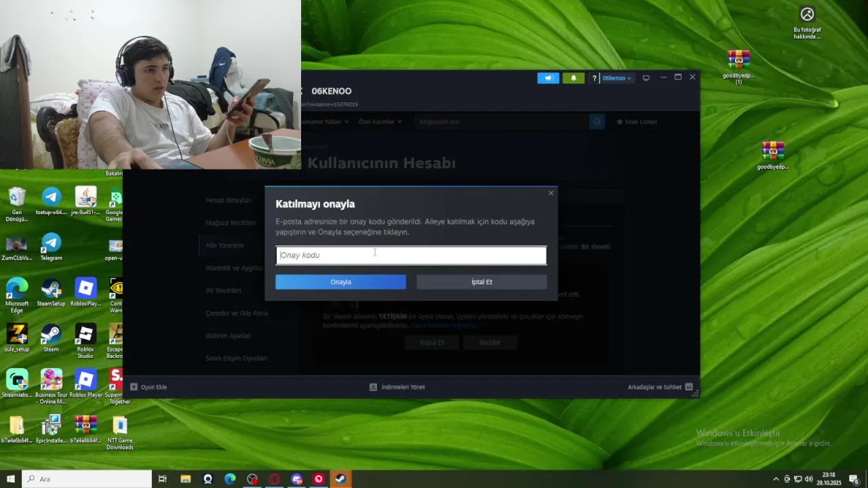Open İstek Listesi wishlist link
This screenshot has width=868, height=488.
637,122
